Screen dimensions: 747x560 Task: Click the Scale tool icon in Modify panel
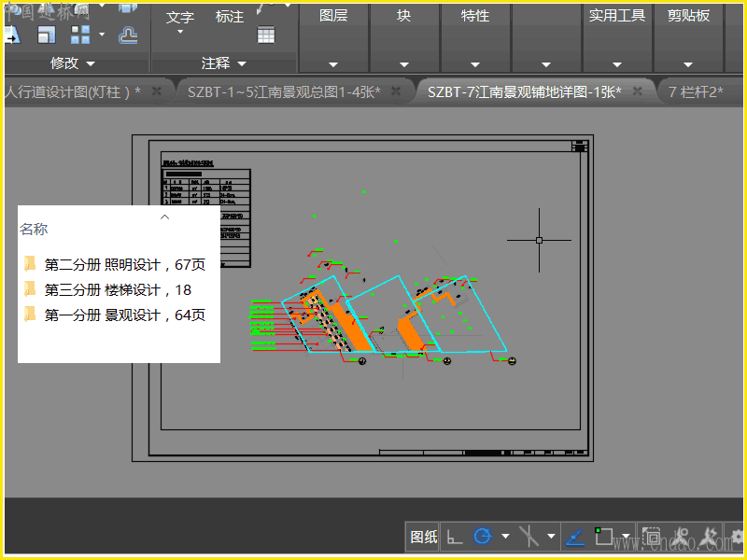(46, 35)
